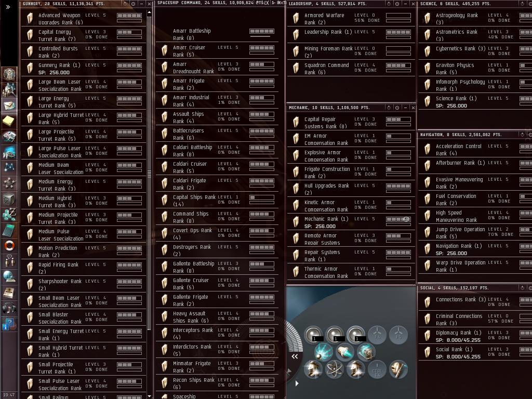Screen dimensions: 532x399
Task: Toggle pin on the Leadership window
Action: pos(389,4)
